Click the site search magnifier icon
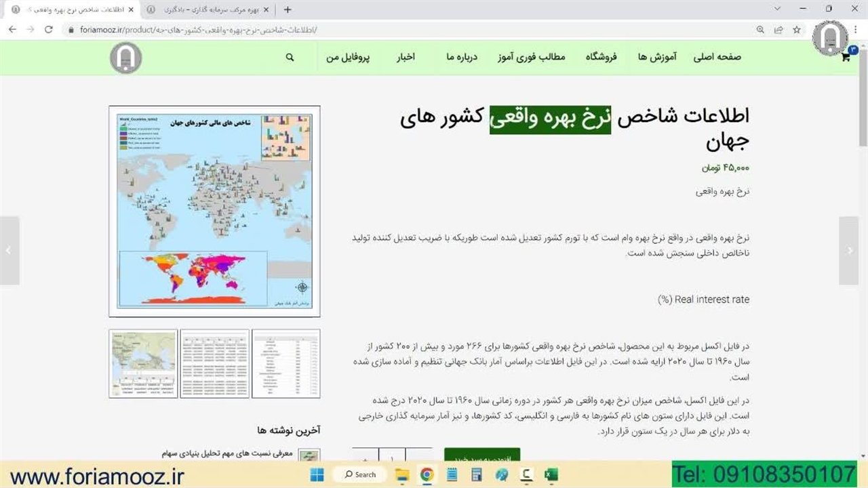The height and width of the screenshot is (488, 868). click(290, 58)
